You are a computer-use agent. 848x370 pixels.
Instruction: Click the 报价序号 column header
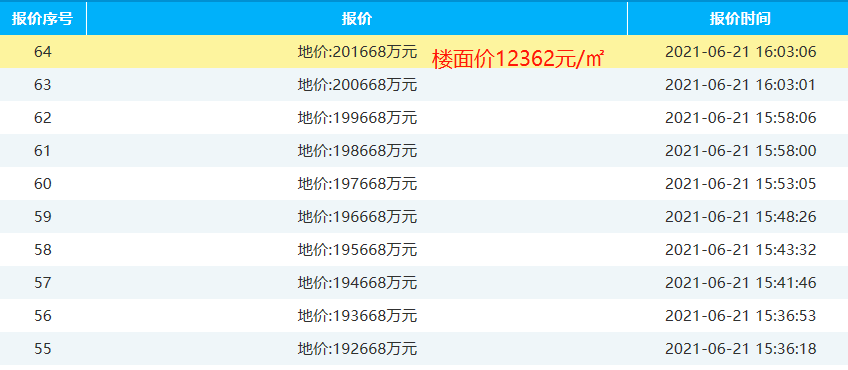coord(43,19)
